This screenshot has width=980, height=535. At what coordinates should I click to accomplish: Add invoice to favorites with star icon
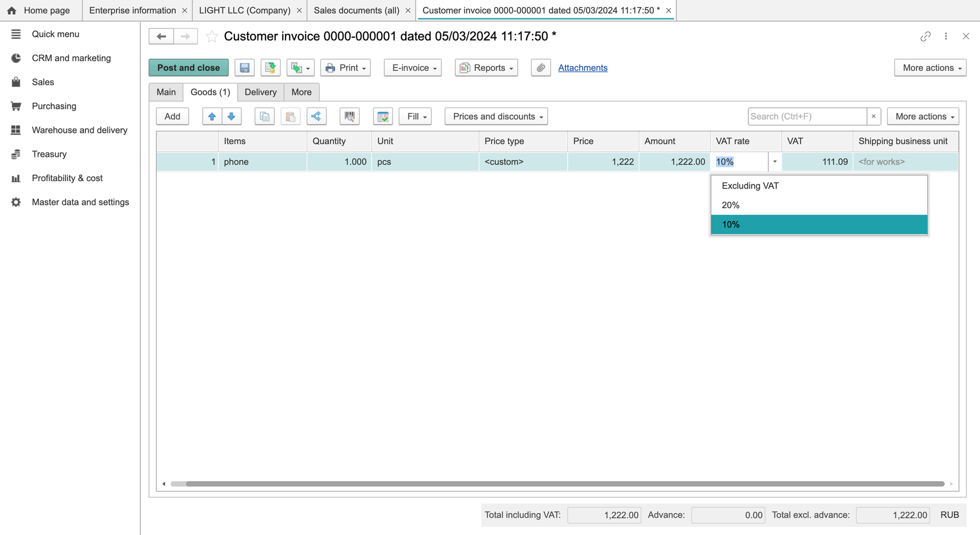coord(212,37)
